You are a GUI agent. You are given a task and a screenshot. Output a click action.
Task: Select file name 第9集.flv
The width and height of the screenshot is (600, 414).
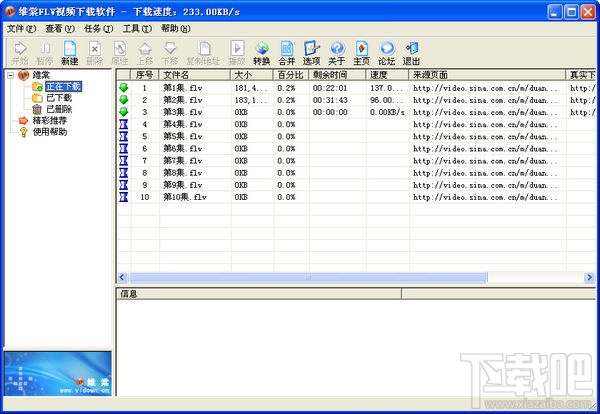(x=183, y=185)
